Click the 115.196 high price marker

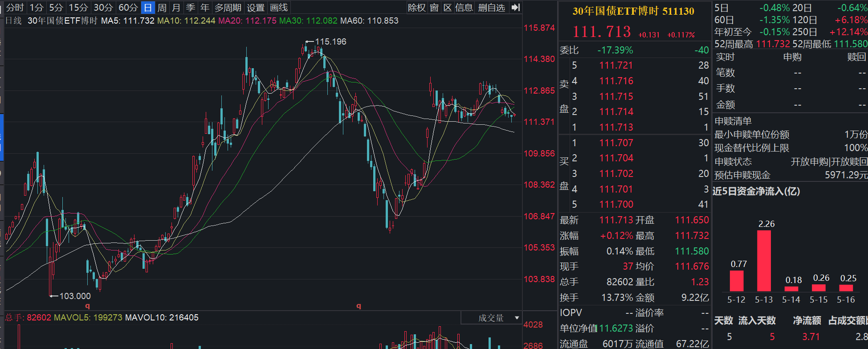click(x=330, y=41)
